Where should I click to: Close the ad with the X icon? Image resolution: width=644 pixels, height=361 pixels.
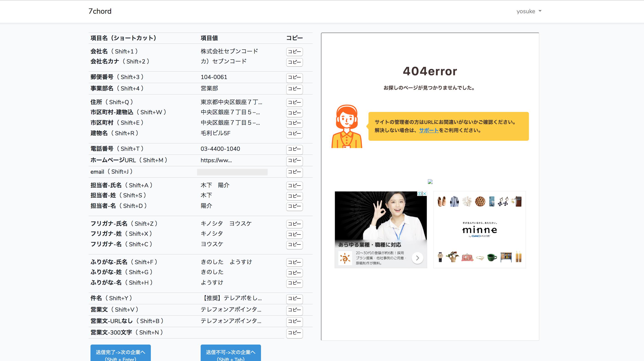(x=425, y=194)
